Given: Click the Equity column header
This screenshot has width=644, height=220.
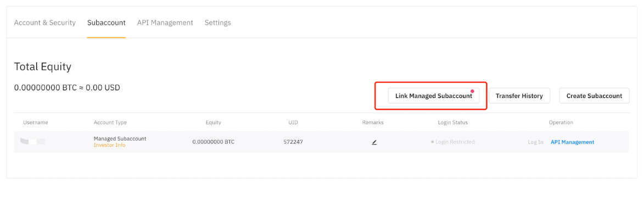Looking at the screenshot, I should pyautogui.click(x=213, y=122).
